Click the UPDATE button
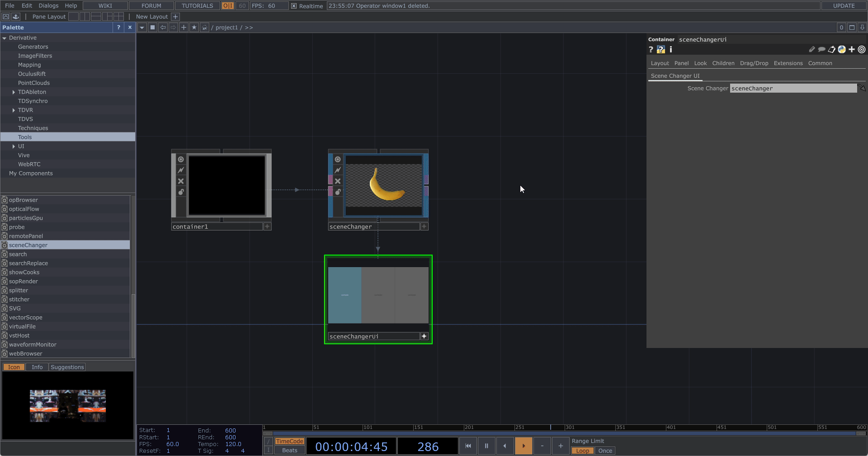 tap(844, 6)
